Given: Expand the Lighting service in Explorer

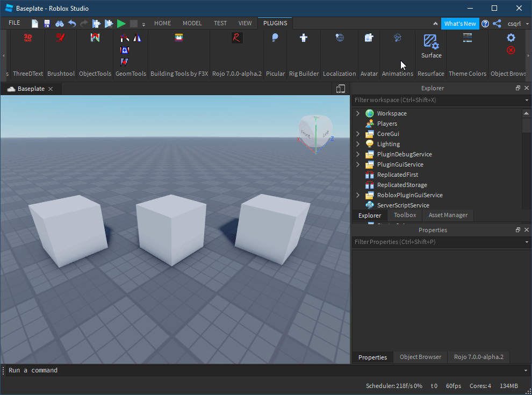Looking at the screenshot, I should (358, 144).
